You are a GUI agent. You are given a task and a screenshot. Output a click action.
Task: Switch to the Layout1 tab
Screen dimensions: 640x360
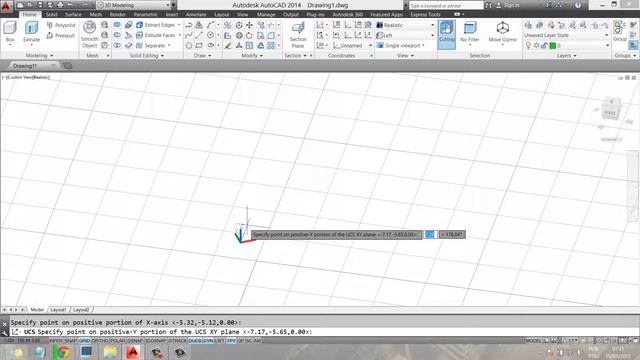coord(58,310)
